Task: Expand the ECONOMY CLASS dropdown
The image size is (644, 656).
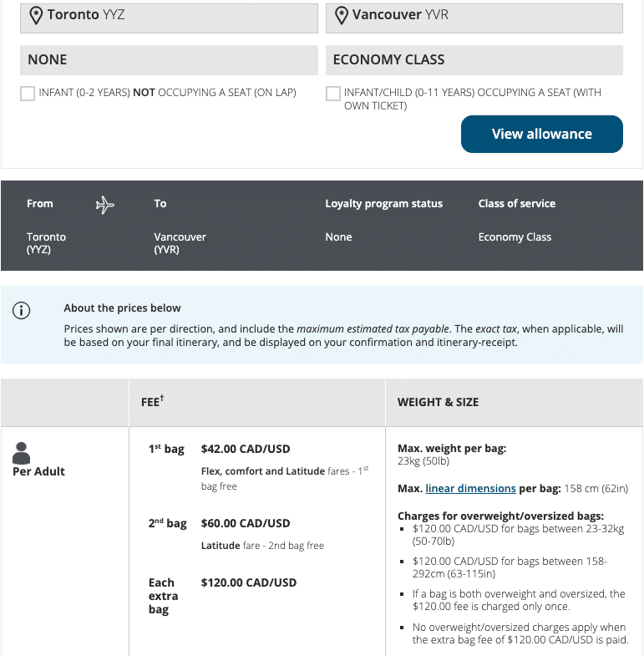Action: pos(474,60)
